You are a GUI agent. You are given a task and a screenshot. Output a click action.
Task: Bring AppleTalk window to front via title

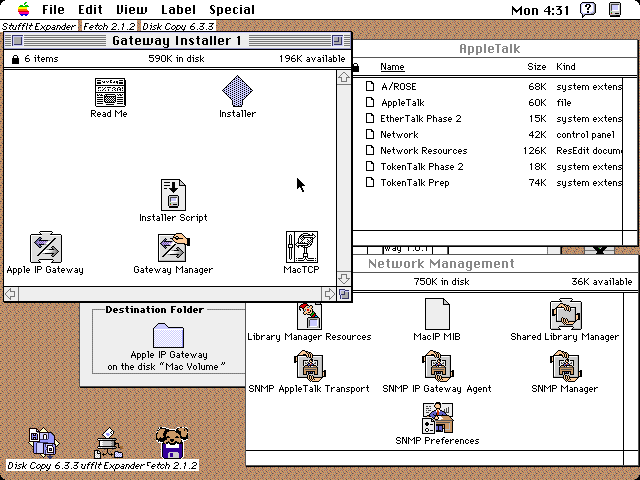coord(490,49)
